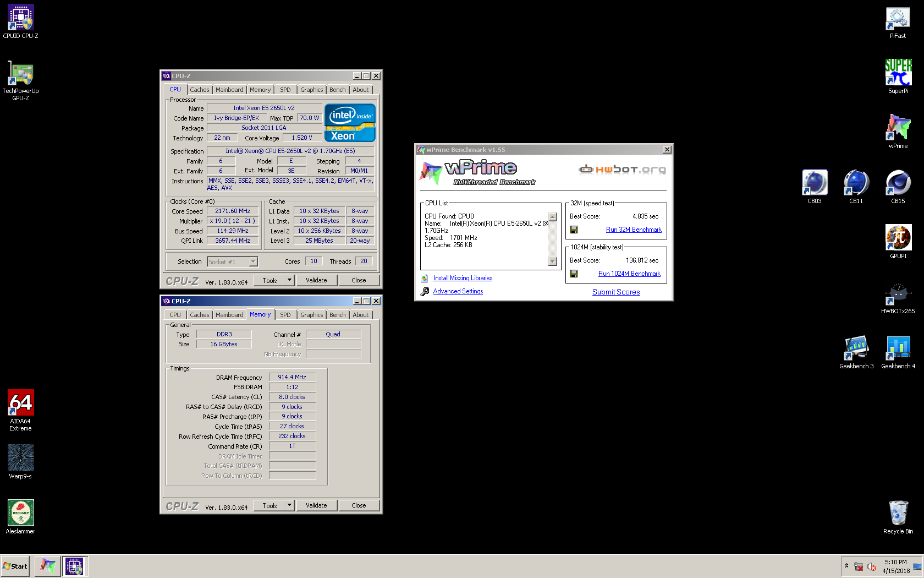The image size is (924, 578).
Task: Select the SPD tab in top CPU-Z window
Action: tap(285, 90)
